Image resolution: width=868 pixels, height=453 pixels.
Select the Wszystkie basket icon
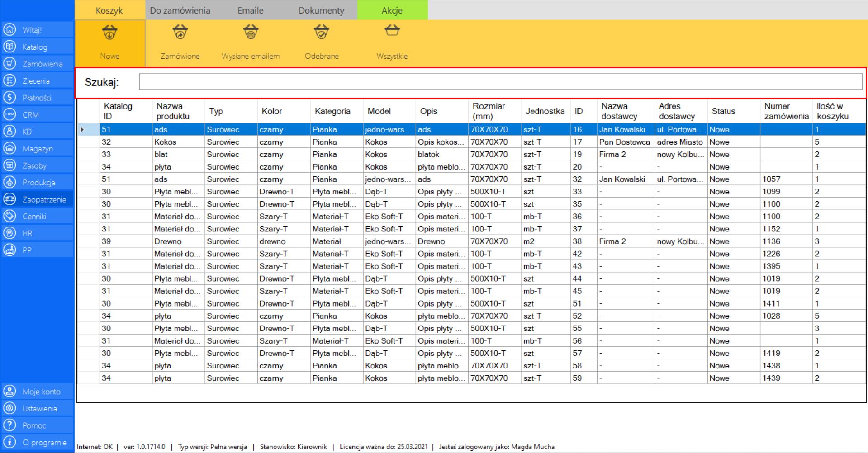392,31
